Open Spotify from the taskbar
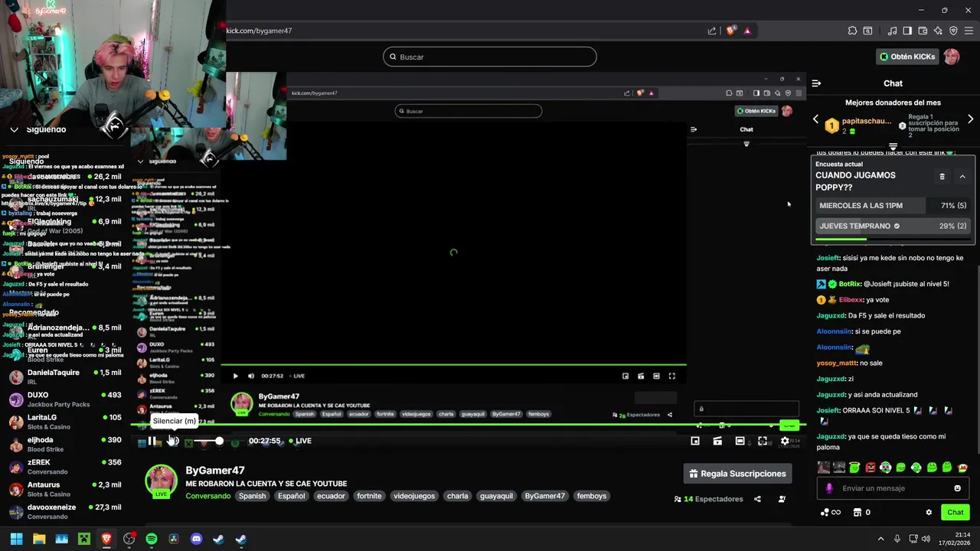 click(x=152, y=539)
